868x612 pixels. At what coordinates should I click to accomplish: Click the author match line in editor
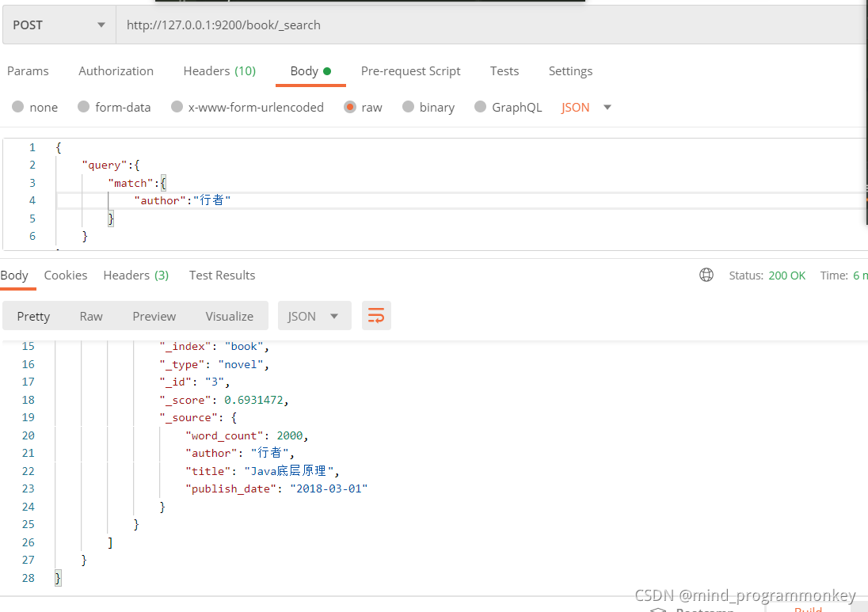pyautogui.click(x=182, y=200)
